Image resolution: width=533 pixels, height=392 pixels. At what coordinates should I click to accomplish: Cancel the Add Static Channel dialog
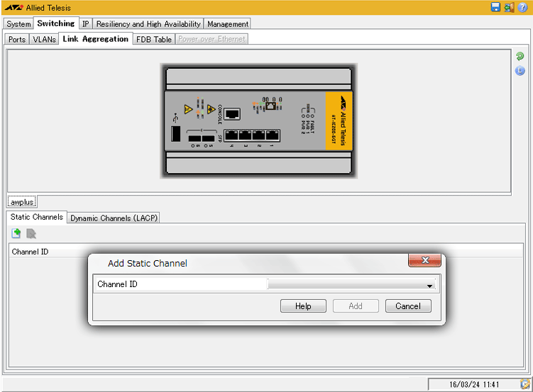[x=408, y=306]
